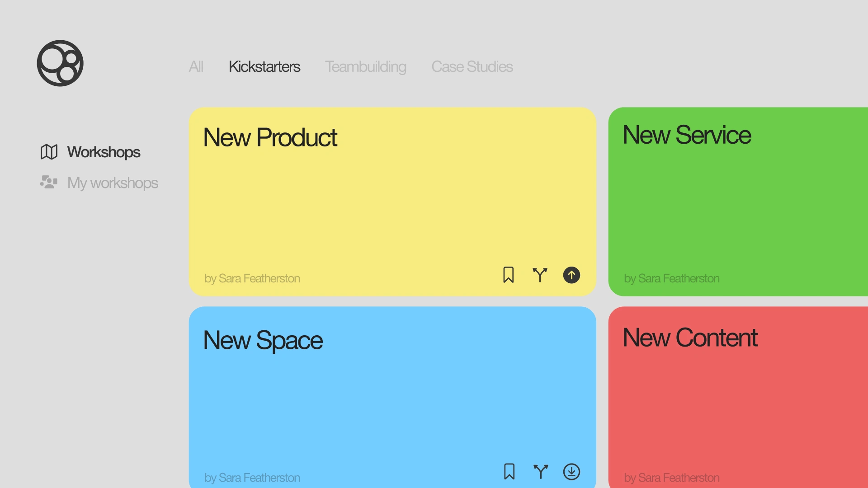Click the Workshops map icon in sidebar
This screenshot has width=868, height=488.
pos(49,152)
